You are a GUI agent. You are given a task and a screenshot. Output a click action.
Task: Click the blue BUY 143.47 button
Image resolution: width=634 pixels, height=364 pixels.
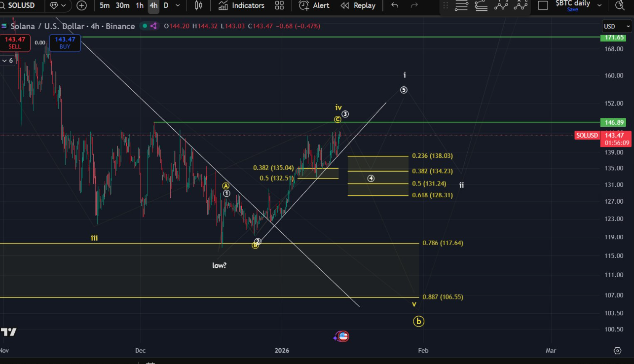[x=65, y=43]
